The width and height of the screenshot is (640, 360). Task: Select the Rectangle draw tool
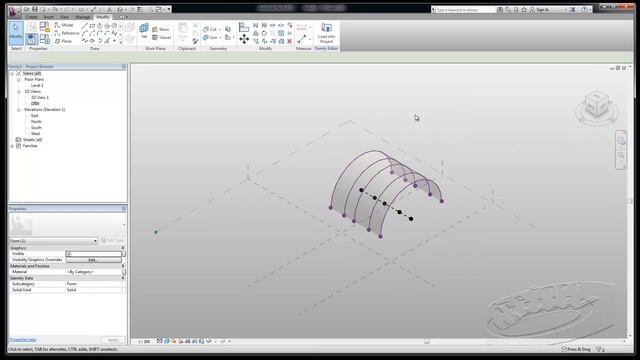[92, 26]
